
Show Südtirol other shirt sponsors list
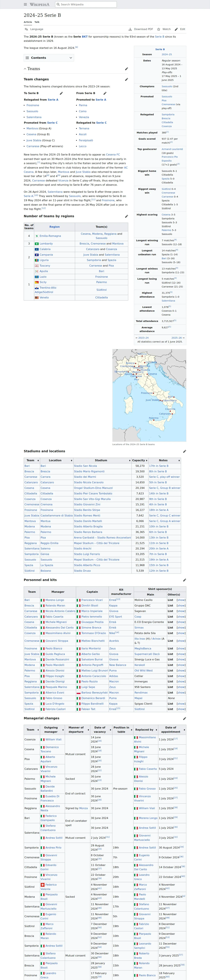click(181, 709)
